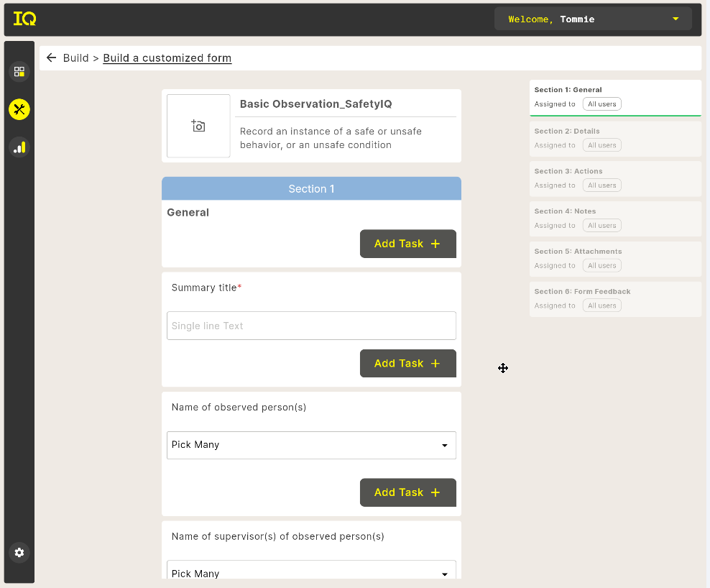
Task: Open the dashboard grid icon in the sidebar
Action: pos(19,72)
